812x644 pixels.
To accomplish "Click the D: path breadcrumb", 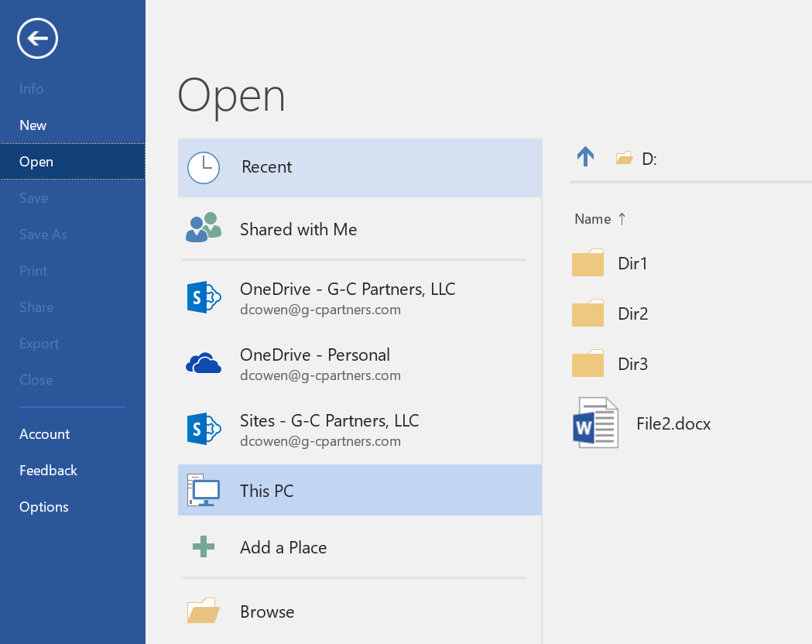I will pyautogui.click(x=649, y=159).
